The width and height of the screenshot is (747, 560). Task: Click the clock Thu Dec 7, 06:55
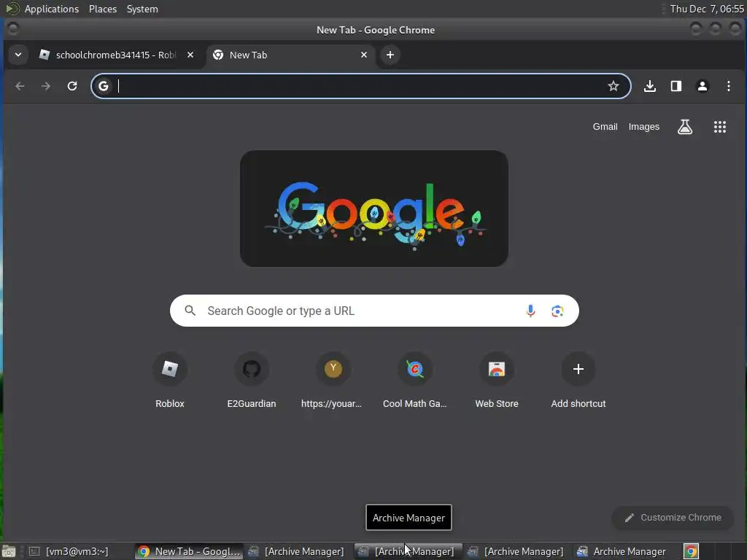click(707, 9)
